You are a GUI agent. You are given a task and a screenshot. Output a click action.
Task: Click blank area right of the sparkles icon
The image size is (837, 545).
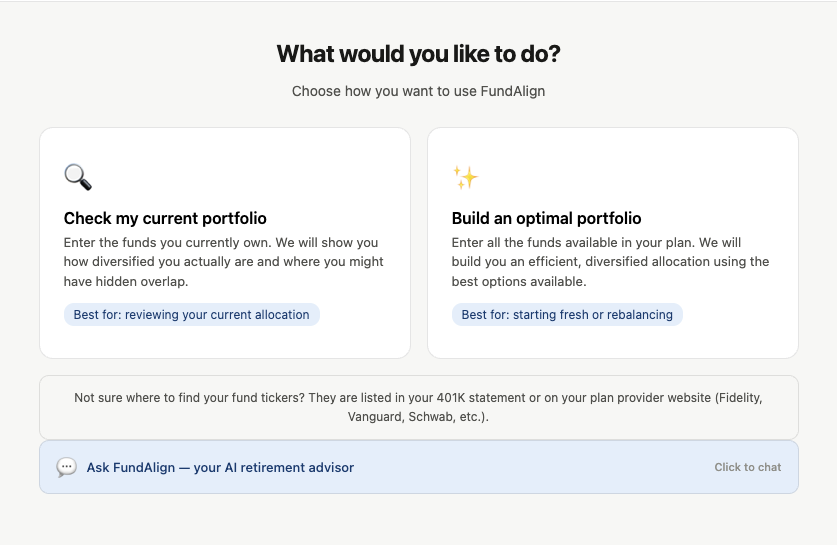(640, 177)
